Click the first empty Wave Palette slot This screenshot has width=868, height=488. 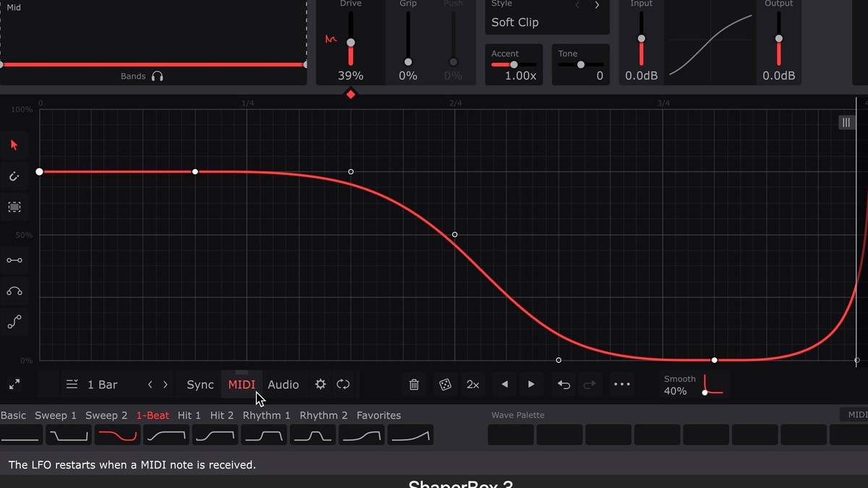(x=511, y=435)
